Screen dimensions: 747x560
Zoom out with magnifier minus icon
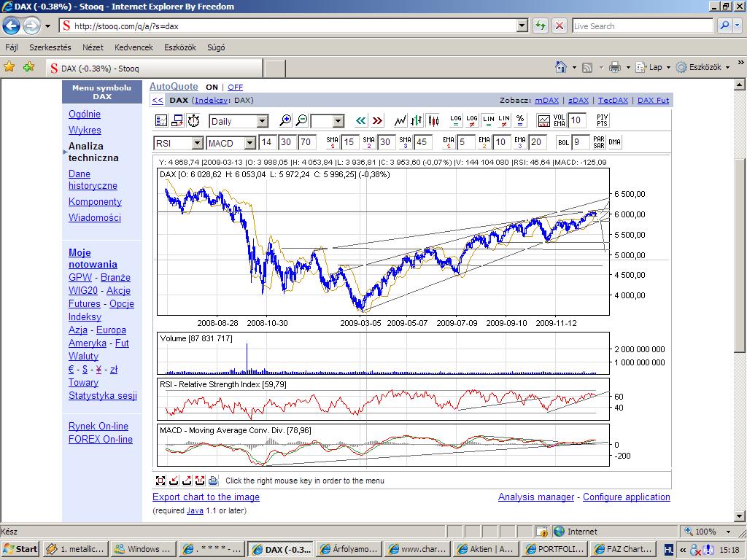click(301, 121)
